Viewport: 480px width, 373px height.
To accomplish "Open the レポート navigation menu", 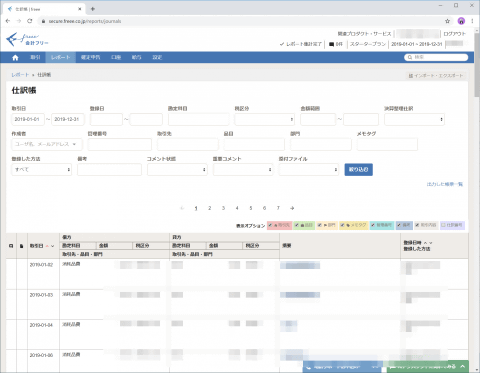I will pos(61,57).
